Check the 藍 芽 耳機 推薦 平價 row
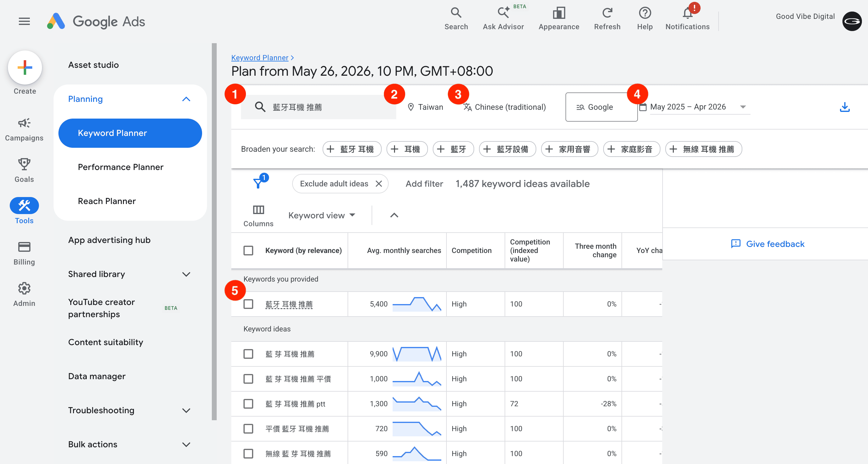Screen dimensions: 868x464 248,379
